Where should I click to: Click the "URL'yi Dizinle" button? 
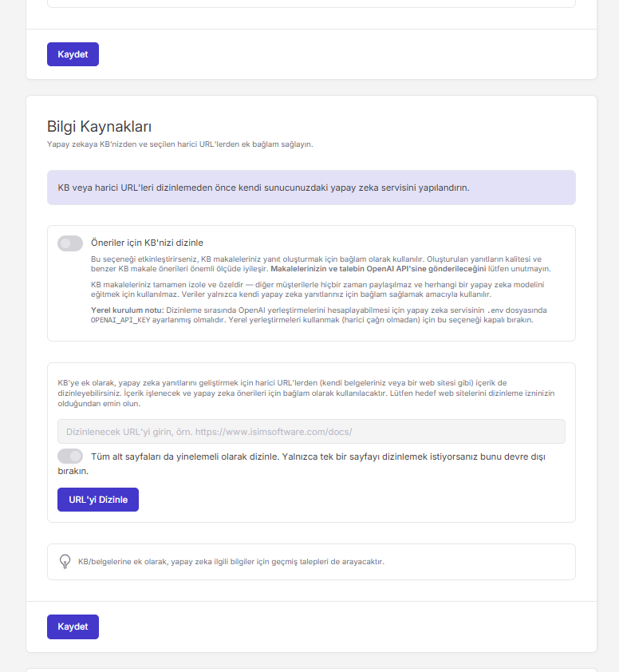coord(98,500)
